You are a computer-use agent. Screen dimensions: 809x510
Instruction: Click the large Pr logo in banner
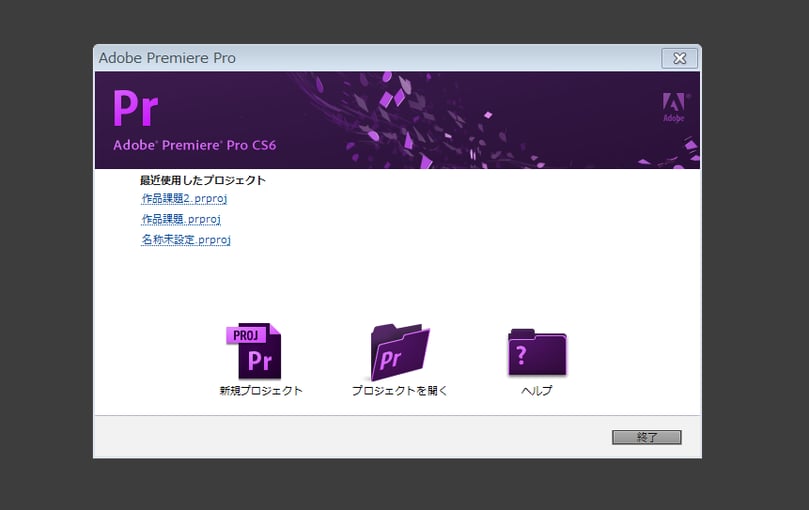[136, 108]
